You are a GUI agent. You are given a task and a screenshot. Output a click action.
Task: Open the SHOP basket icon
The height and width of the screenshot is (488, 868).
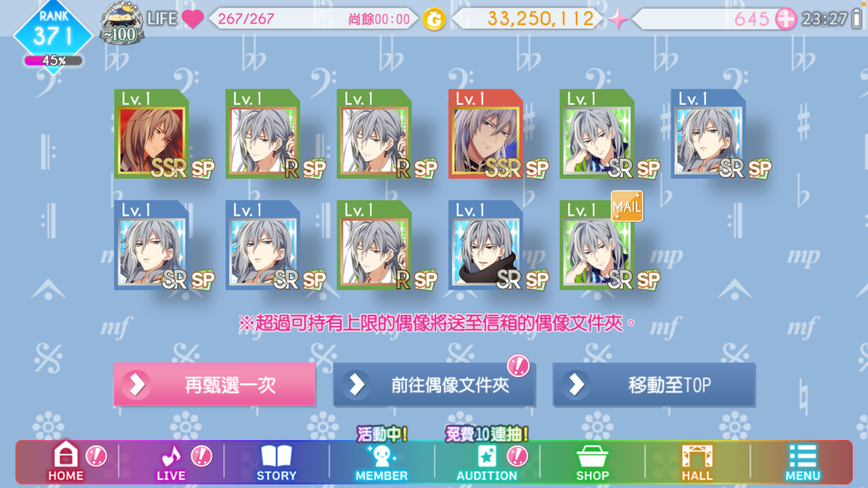pyautogui.click(x=592, y=463)
